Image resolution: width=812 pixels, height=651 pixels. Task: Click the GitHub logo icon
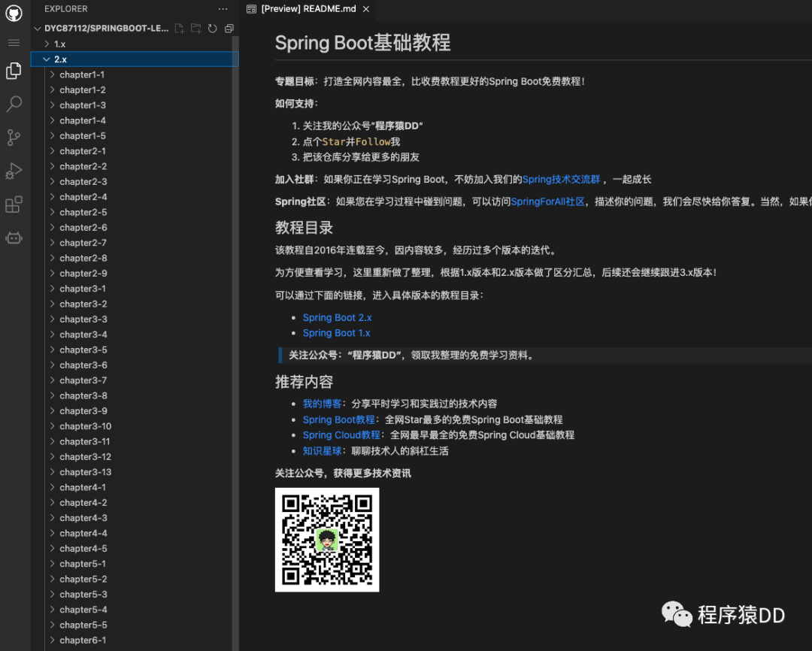pyautogui.click(x=14, y=13)
